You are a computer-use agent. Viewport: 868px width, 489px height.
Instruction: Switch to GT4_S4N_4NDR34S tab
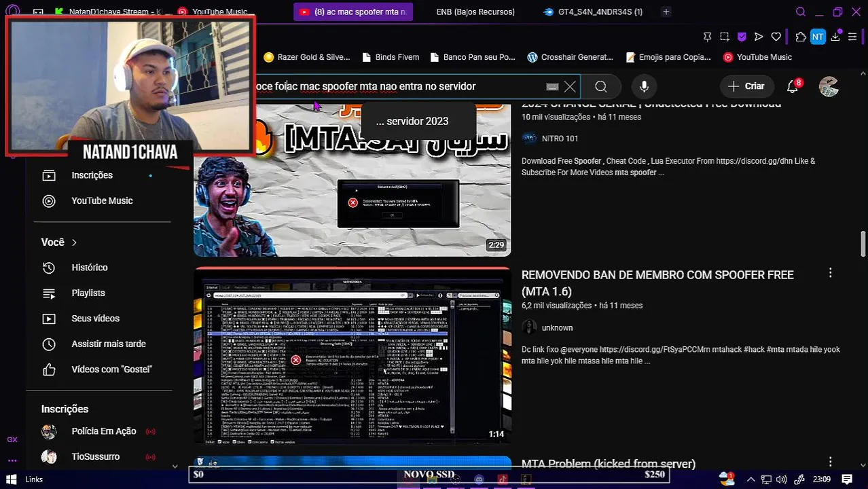pyautogui.click(x=594, y=12)
